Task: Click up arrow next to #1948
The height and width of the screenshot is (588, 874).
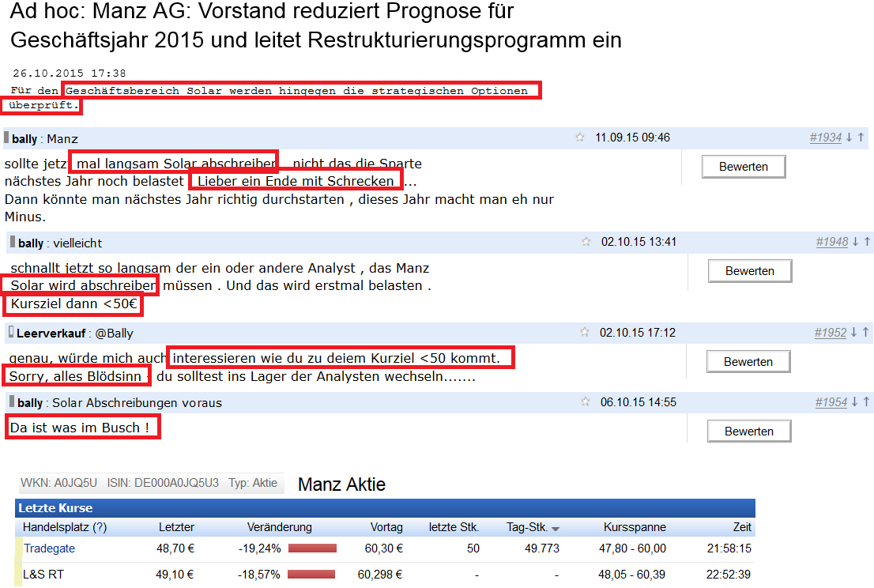Action: coord(868,241)
